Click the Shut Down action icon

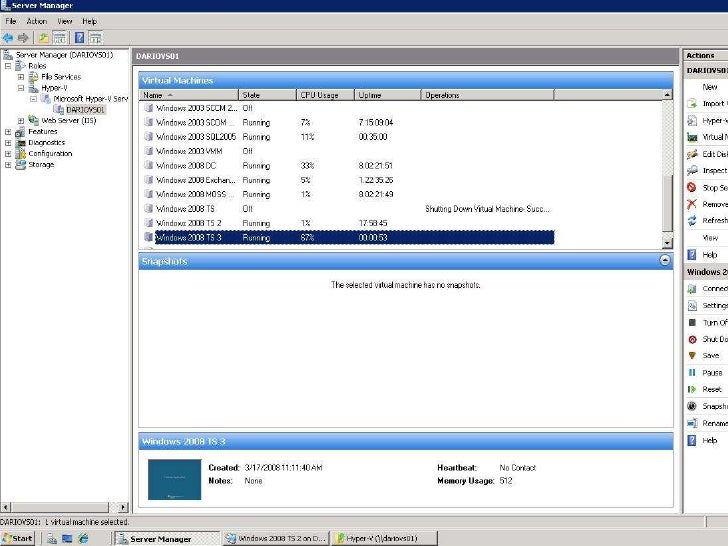pos(692,339)
